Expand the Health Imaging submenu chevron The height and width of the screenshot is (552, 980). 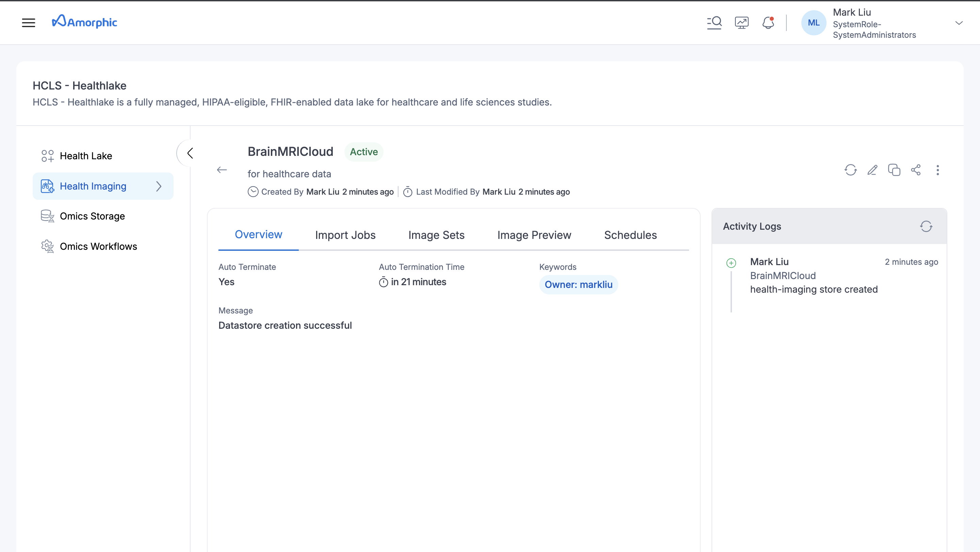(x=159, y=186)
